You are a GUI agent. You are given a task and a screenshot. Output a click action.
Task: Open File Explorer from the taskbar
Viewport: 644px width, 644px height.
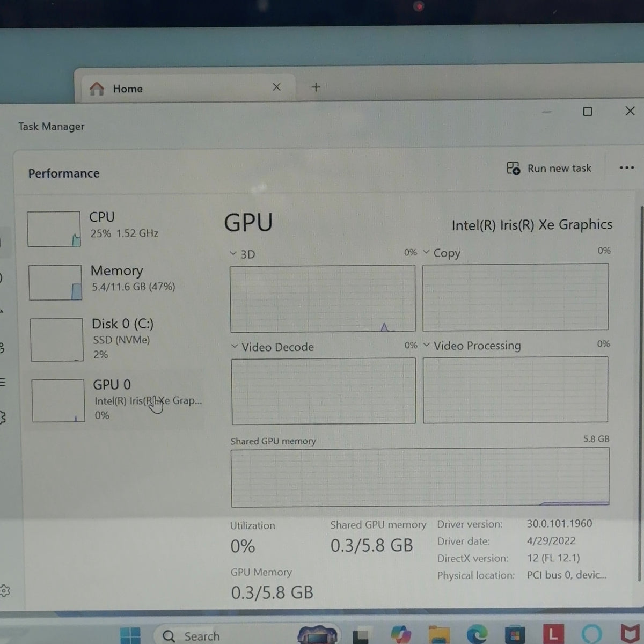(439, 635)
